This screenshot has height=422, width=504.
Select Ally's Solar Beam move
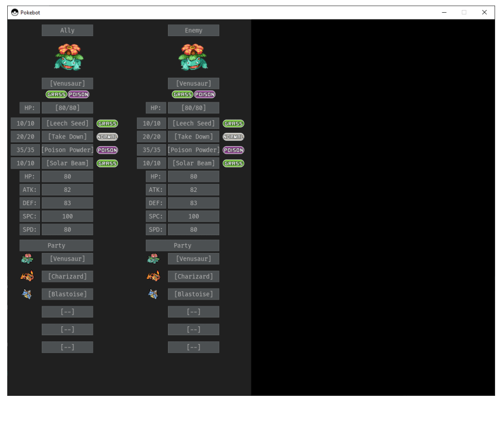(67, 163)
